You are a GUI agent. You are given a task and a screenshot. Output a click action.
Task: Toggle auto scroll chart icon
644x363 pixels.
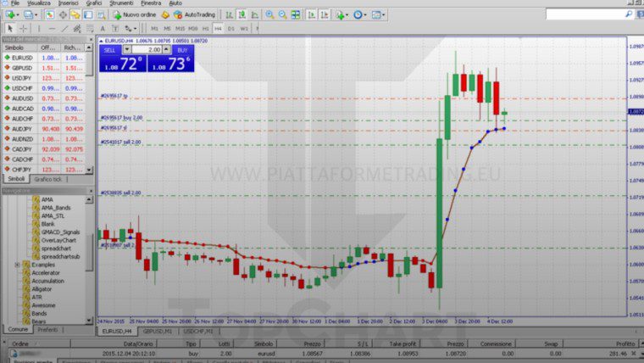point(311,15)
